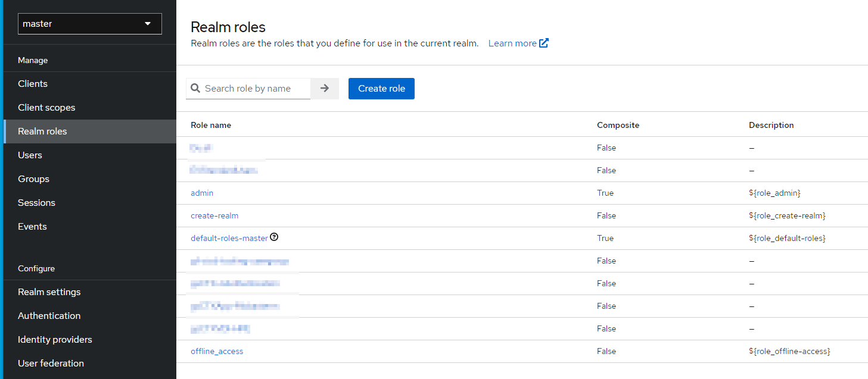The image size is (868, 379).
Task: Click the Learn more link
Action: click(x=511, y=42)
